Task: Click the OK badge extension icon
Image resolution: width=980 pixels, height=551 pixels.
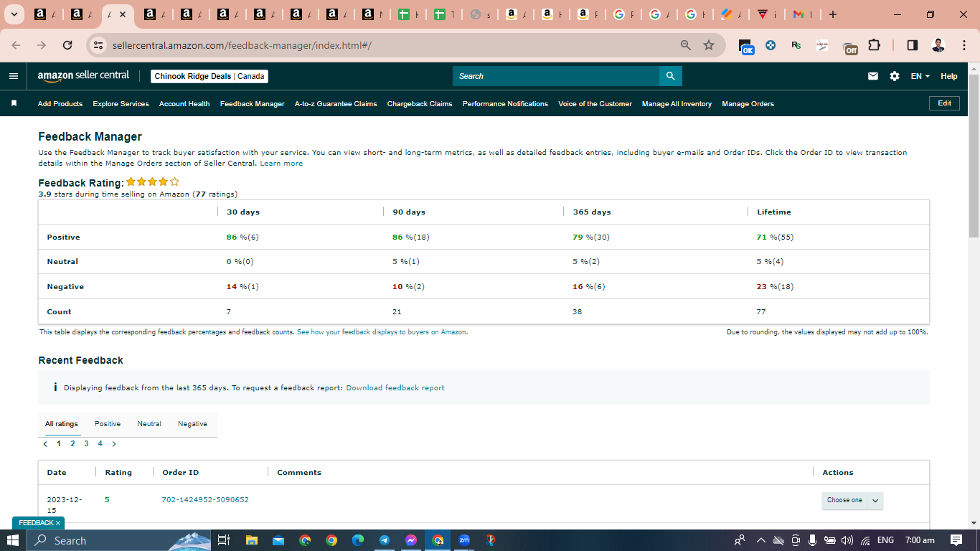Action: point(747,47)
